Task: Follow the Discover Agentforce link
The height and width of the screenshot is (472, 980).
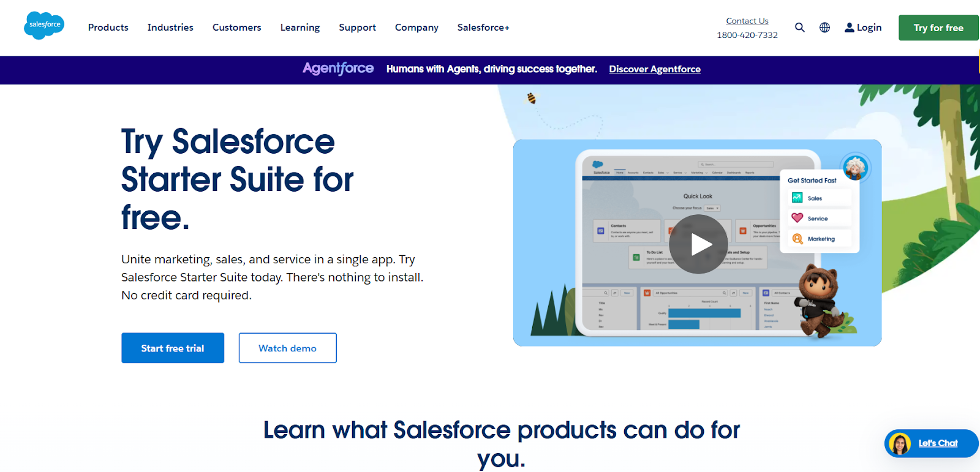Action: pos(655,69)
